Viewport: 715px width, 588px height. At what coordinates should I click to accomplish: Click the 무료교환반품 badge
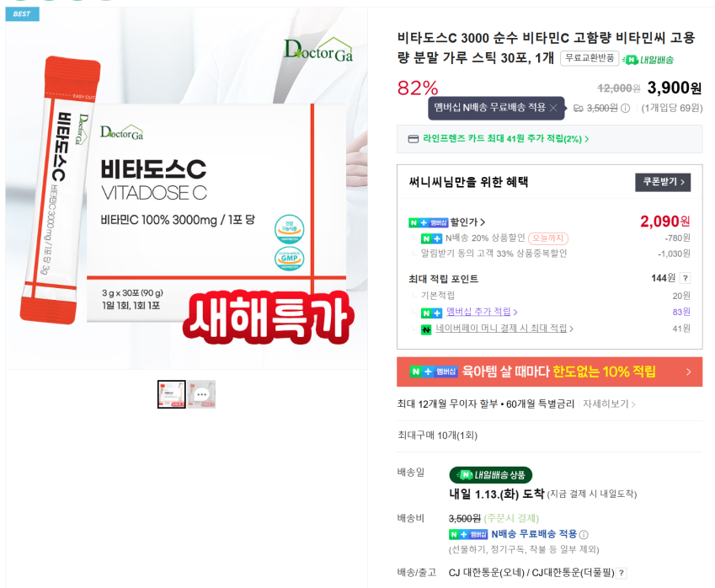[x=590, y=58]
